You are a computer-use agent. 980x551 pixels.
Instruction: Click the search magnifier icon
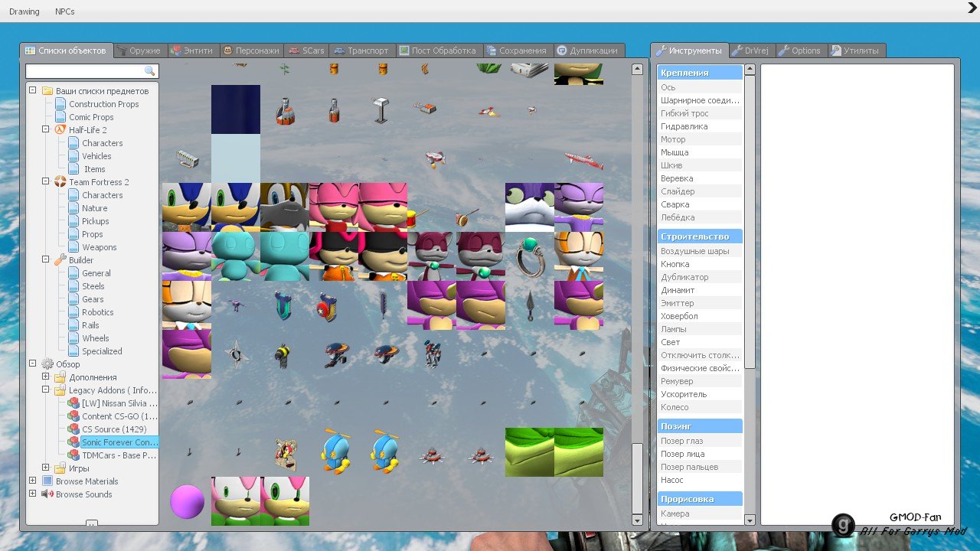[149, 71]
